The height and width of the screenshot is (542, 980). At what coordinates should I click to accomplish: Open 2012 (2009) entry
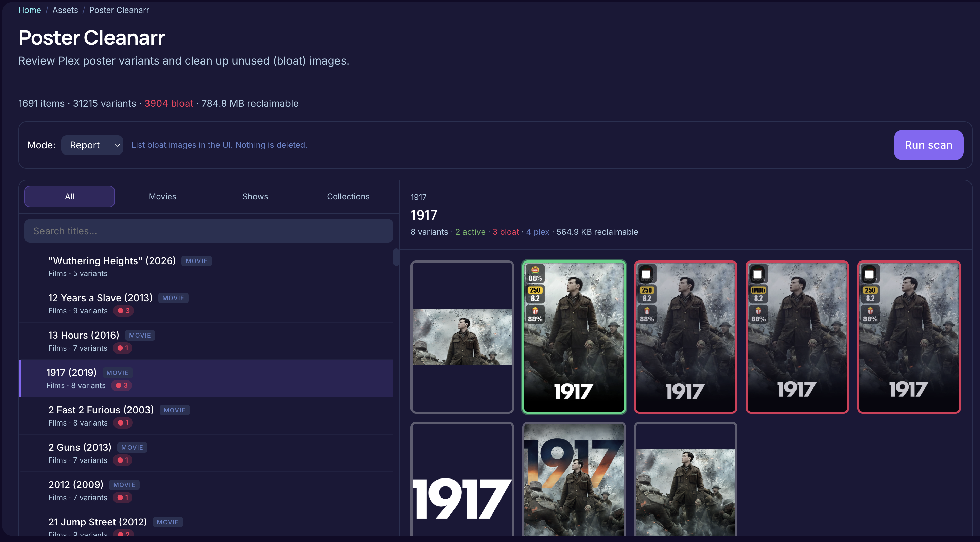click(207, 490)
